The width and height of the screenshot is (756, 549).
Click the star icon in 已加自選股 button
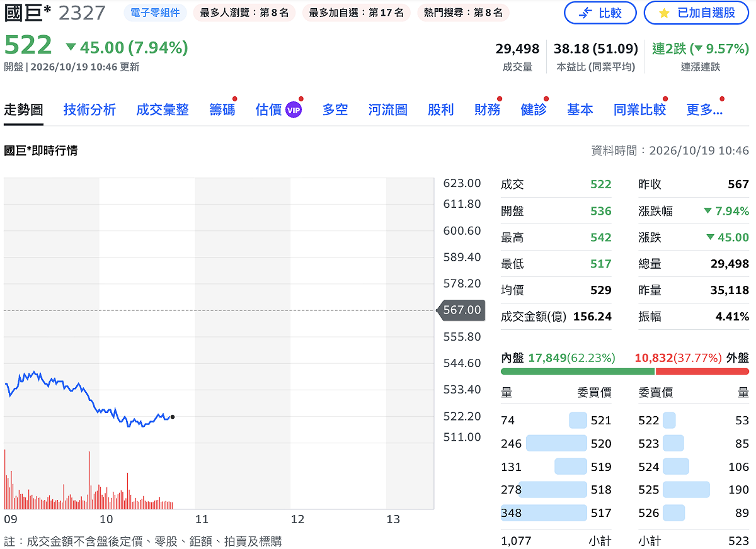pos(664,13)
